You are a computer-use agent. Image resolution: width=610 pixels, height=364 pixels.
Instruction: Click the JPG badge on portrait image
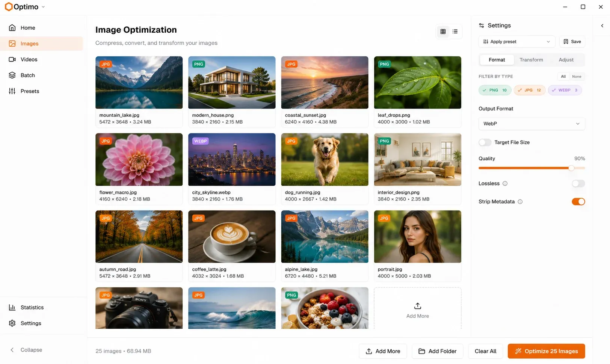pyautogui.click(x=384, y=218)
